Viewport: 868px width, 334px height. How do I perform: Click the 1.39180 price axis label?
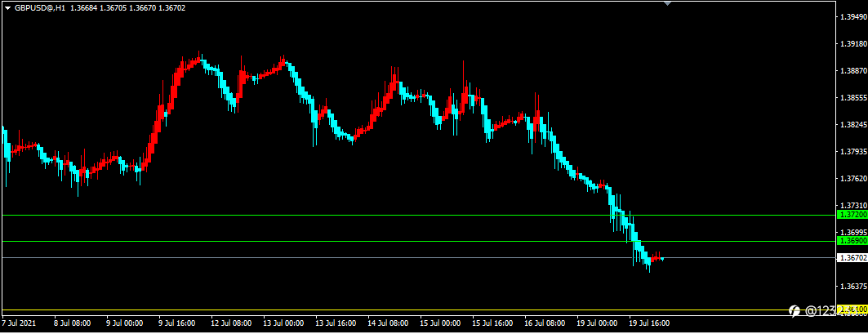click(x=853, y=44)
